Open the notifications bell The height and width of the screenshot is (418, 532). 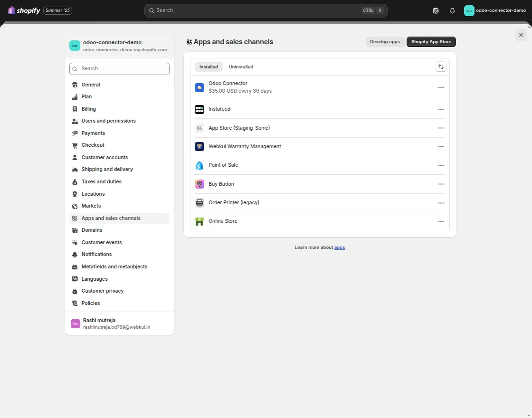click(452, 10)
